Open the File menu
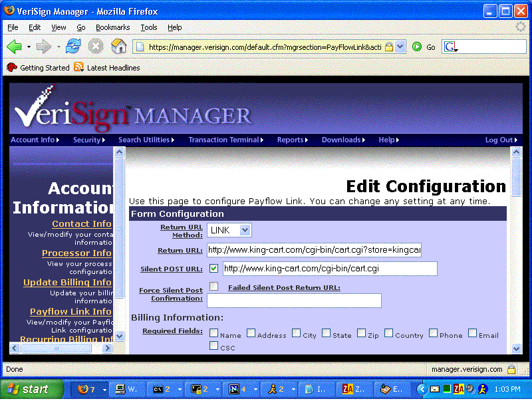This screenshot has height=409, width=532. coord(13,27)
